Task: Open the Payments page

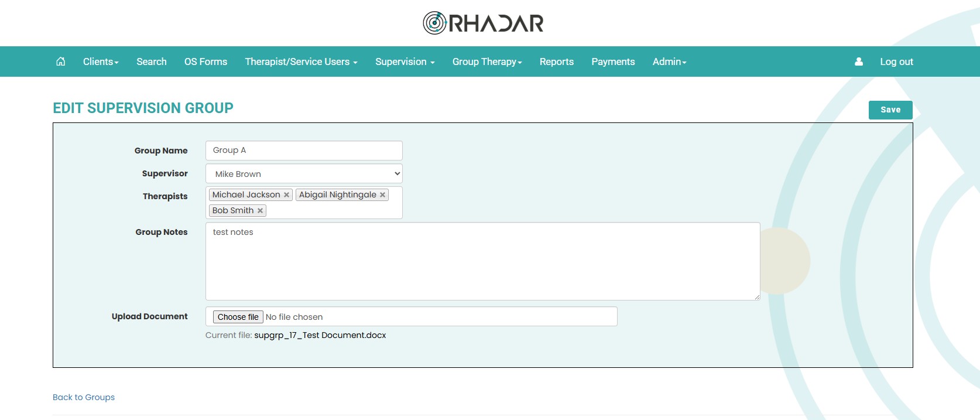Action: click(613, 62)
